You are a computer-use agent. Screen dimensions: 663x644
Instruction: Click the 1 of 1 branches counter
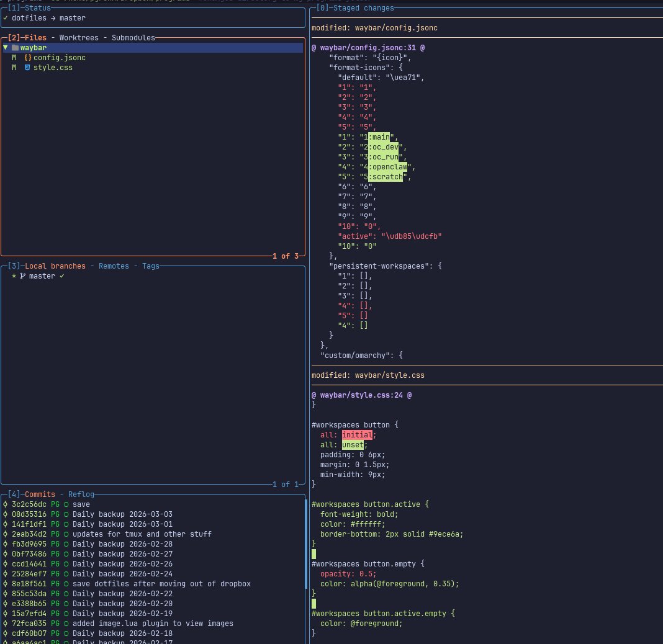point(286,485)
